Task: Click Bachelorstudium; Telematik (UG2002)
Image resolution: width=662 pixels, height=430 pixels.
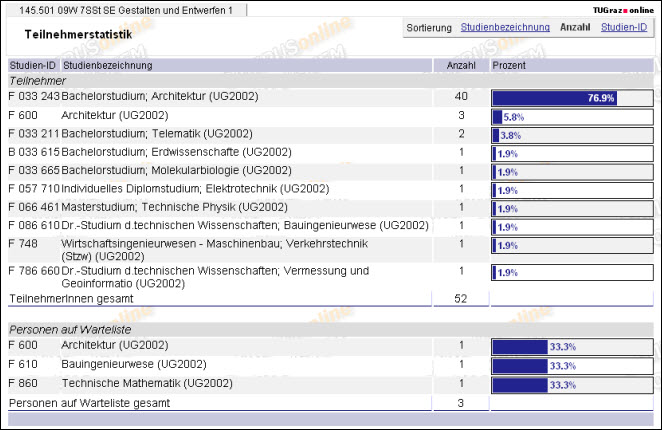Action: [157, 134]
